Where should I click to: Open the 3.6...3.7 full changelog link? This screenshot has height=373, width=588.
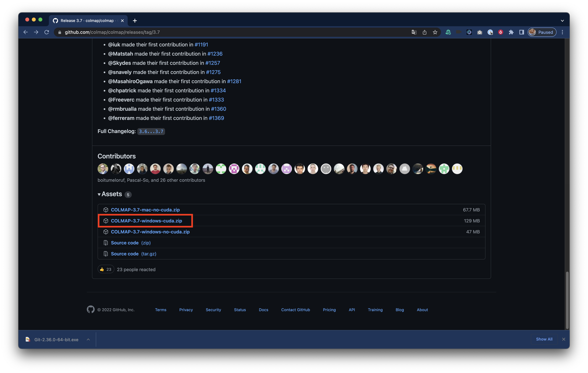[x=151, y=131]
